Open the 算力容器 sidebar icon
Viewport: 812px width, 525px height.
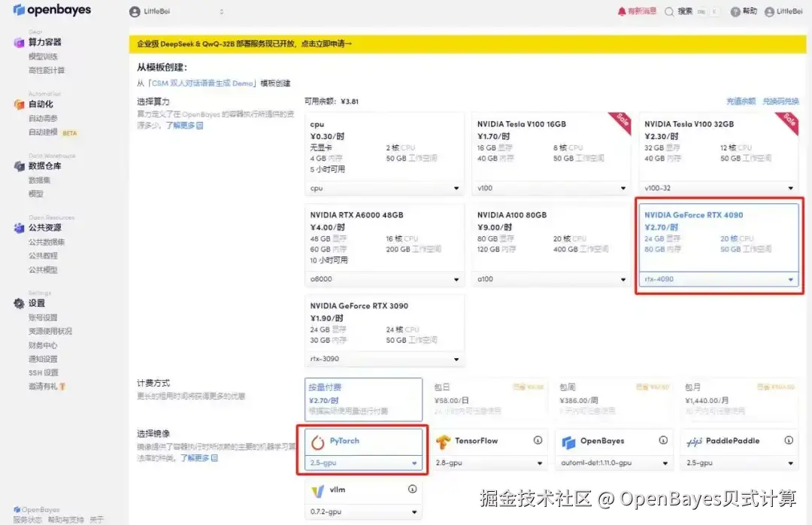19,43
